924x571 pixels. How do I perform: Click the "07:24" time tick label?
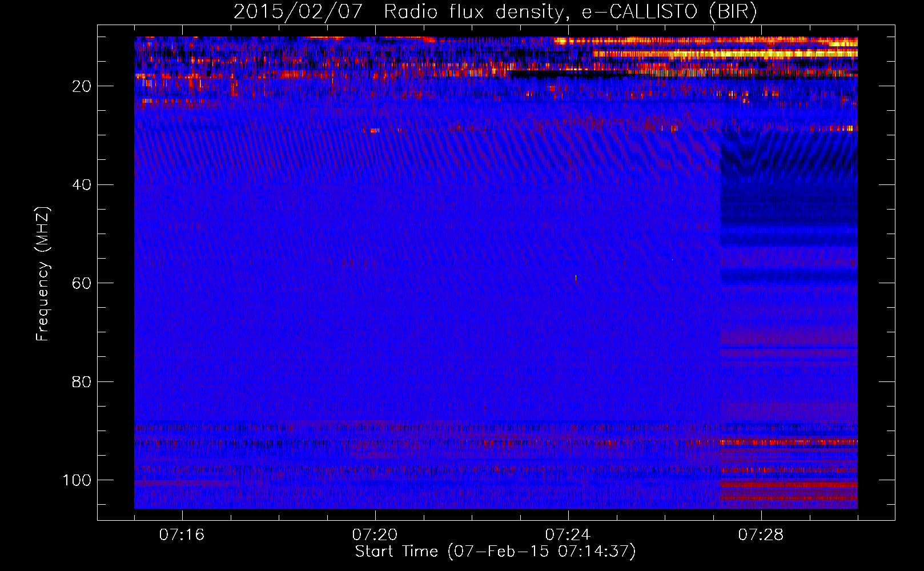pos(568,535)
